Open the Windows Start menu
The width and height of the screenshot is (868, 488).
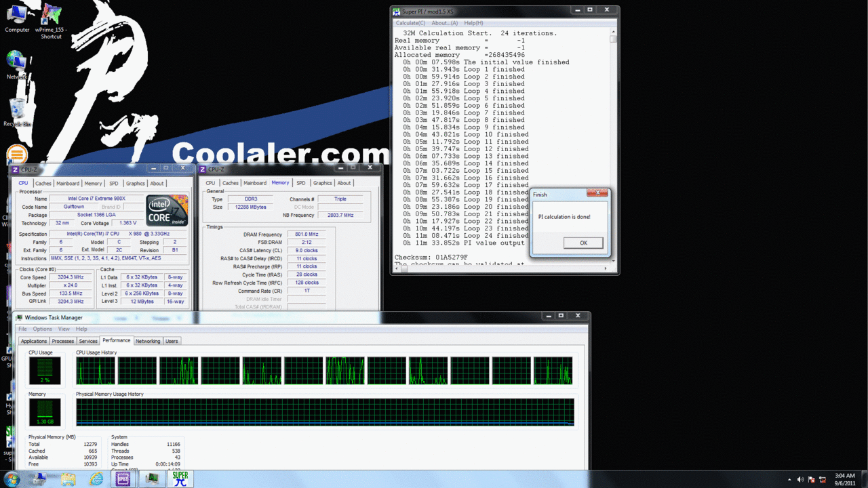tap(12, 479)
